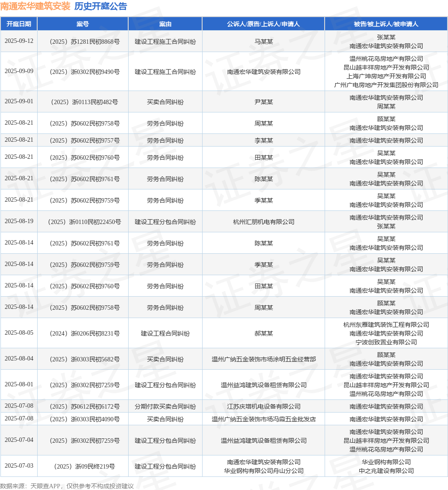The height and width of the screenshot is (490, 448).
Task: Select plaintiff 李某某
Action: (264, 140)
